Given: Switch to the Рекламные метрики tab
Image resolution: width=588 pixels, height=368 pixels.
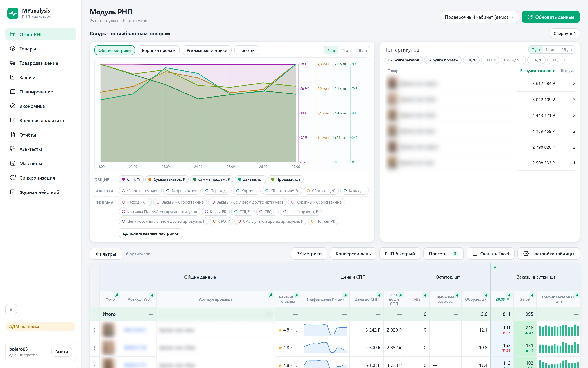Looking at the screenshot, I should pos(207,50).
